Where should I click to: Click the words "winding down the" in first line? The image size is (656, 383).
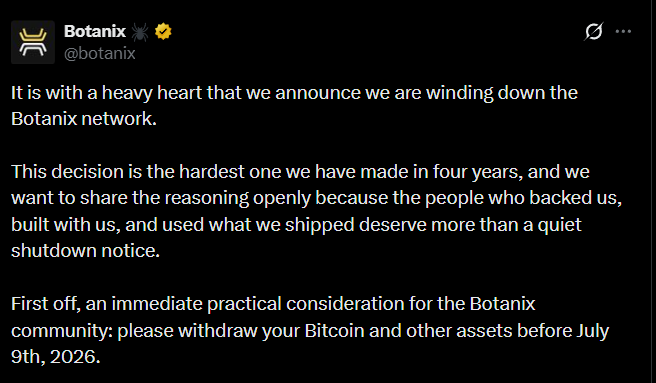pyautogui.click(x=502, y=93)
